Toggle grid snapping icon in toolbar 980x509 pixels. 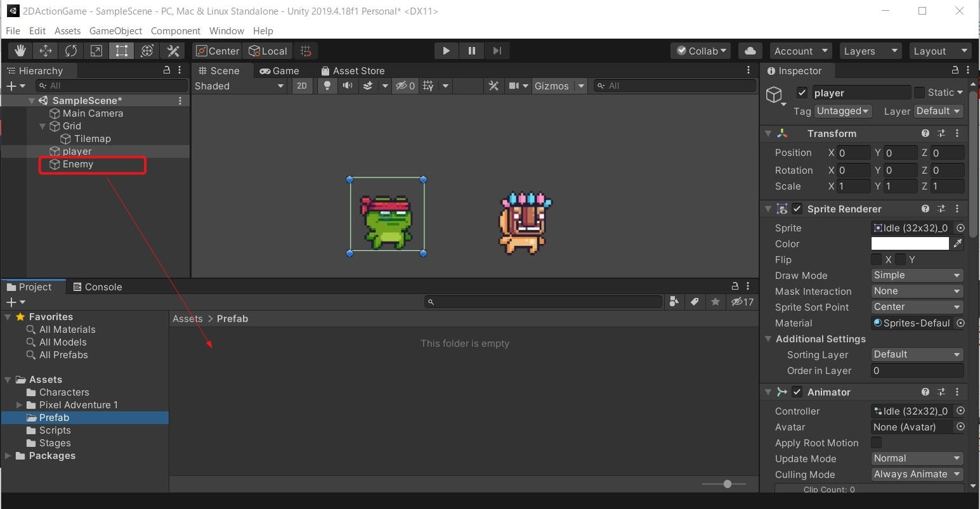(306, 51)
